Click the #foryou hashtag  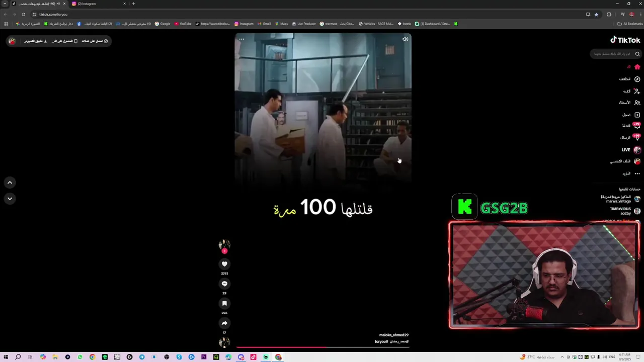[x=381, y=341]
